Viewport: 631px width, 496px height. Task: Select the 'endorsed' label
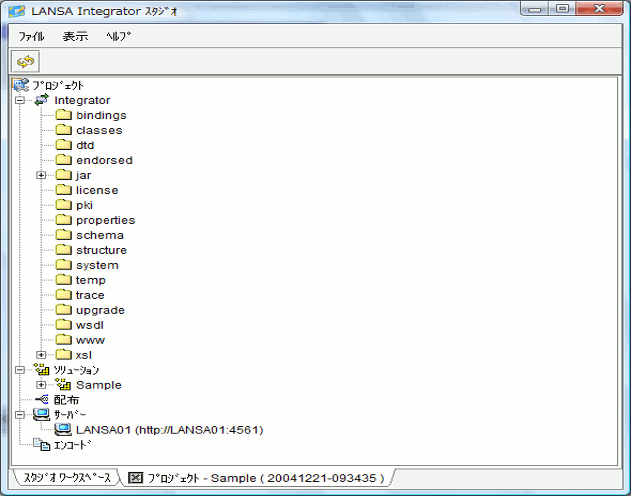[x=104, y=160]
